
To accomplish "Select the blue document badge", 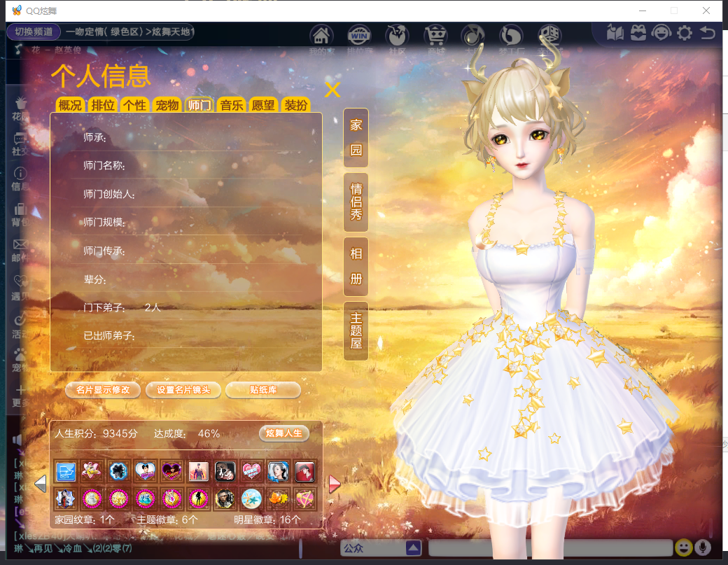I will pos(66,472).
